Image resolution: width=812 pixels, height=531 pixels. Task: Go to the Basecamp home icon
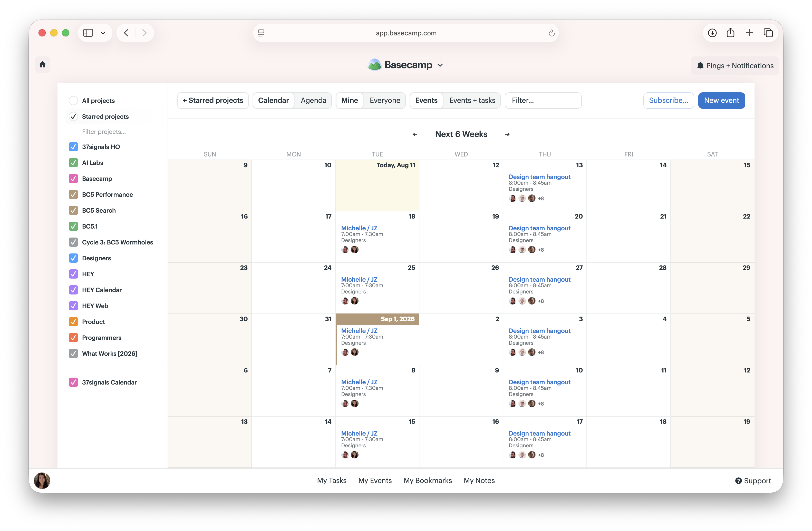point(43,64)
